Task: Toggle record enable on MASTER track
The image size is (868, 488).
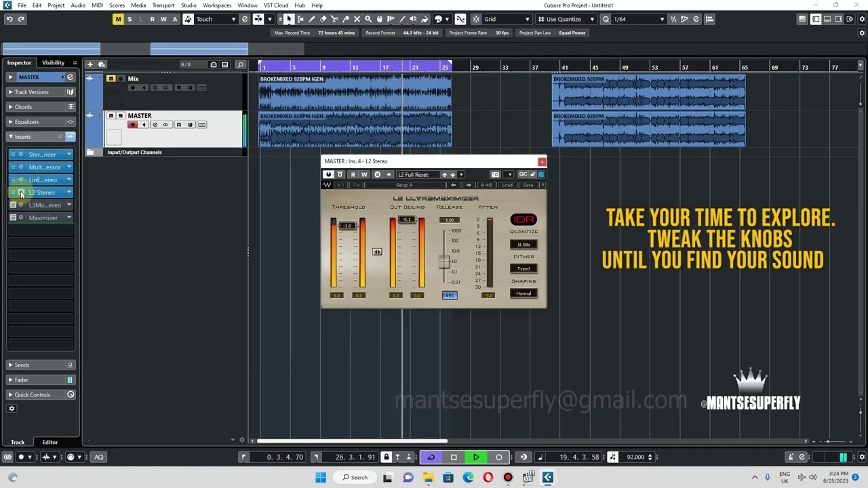Action: coord(132,125)
